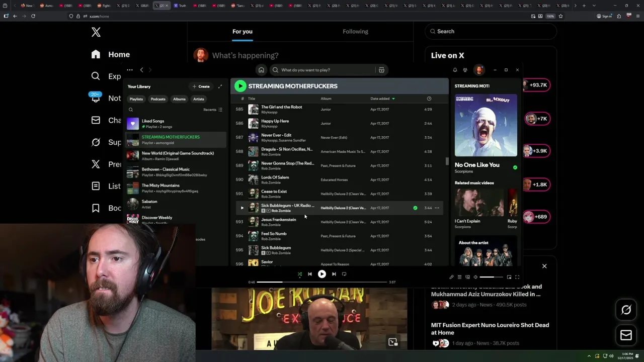Select track Dragula - Si Non Oscillas

click(x=287, y=149)
